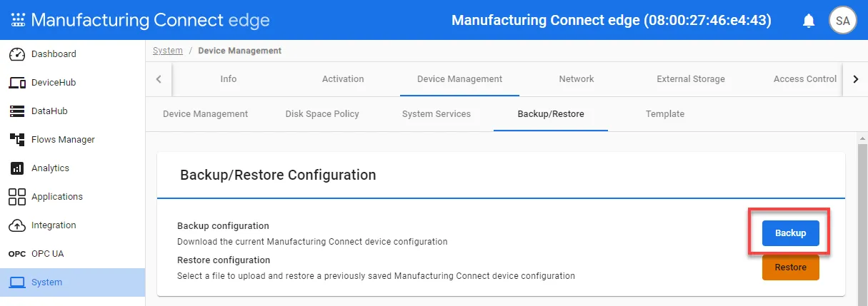868x306 pixels.
Task: Click the blue Backup button
Action: tap(791, 233)
